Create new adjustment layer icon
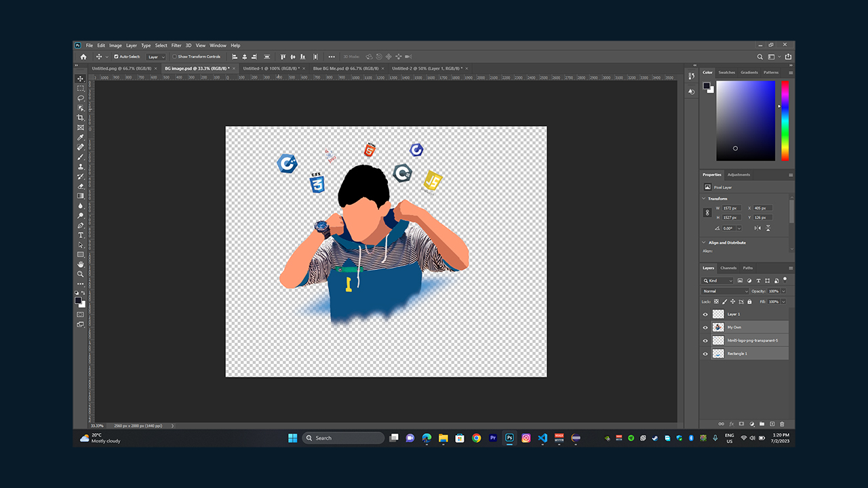Screen dimensions: 868x488 (x=751, y=424)
